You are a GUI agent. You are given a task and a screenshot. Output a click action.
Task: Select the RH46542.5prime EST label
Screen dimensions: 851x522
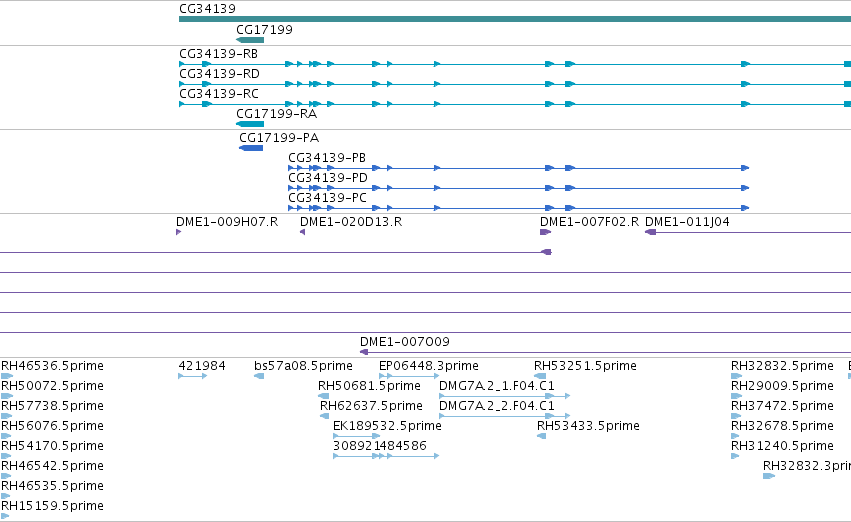[x=52, y=466]
